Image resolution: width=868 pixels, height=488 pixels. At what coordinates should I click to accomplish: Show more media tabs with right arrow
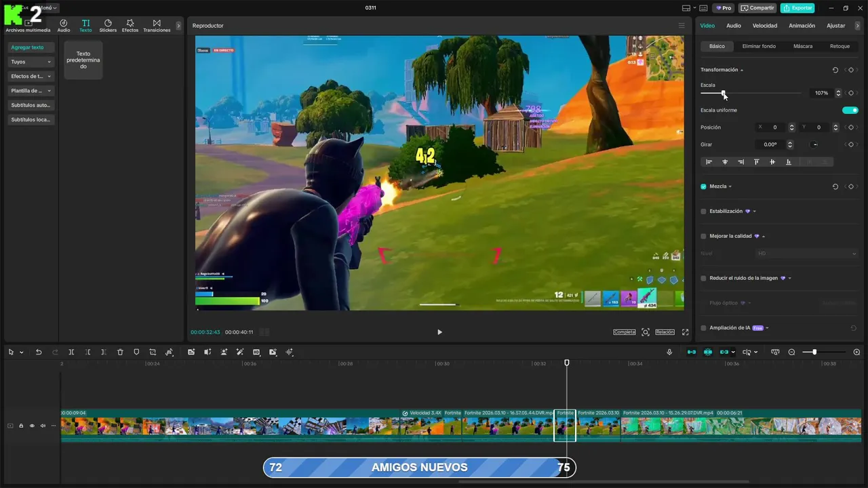click(178, 26)
